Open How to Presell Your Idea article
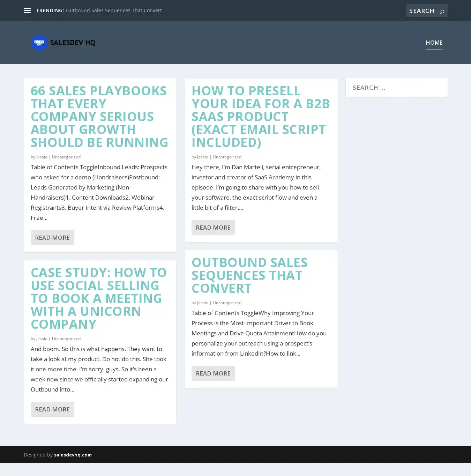The image size is (471, 476). [x=261, y=116]
